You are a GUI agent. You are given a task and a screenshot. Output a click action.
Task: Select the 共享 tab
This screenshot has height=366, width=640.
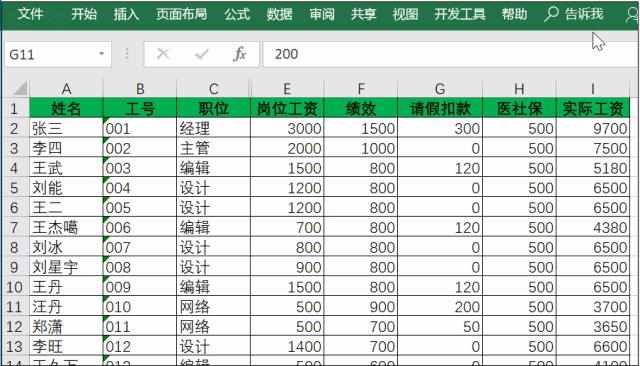tap(363, 14)
